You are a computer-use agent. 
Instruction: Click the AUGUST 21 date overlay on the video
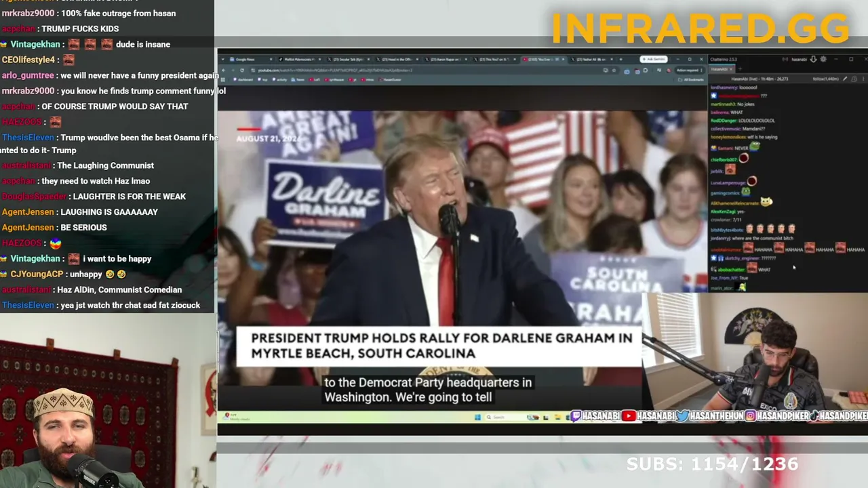[268, 138]
